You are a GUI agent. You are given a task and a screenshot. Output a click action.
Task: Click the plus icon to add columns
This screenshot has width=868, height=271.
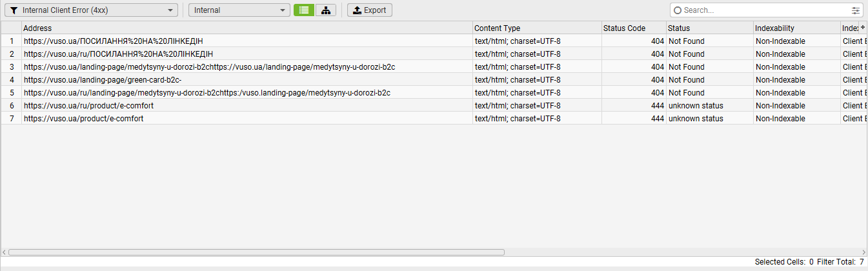863,27
